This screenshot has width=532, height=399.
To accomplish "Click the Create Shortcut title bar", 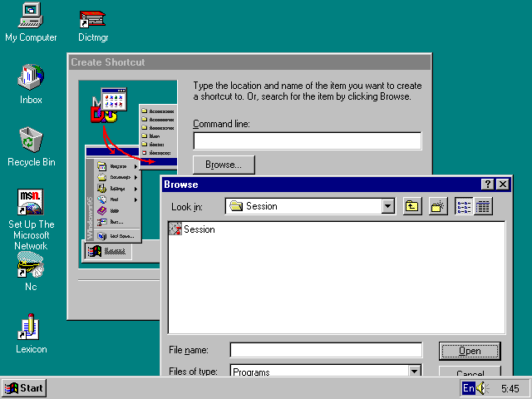I will click(249, 62).
